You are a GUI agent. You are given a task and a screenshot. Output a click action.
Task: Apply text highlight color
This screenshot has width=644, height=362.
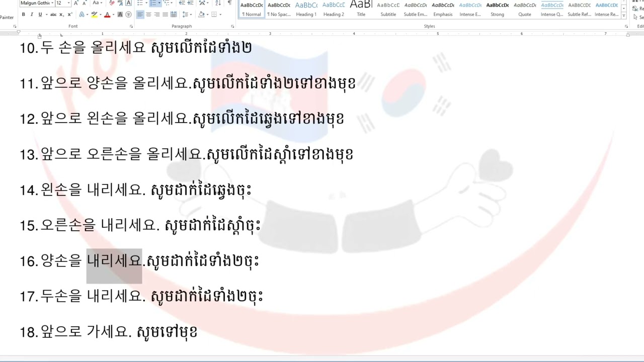click(x=94, y=15)
